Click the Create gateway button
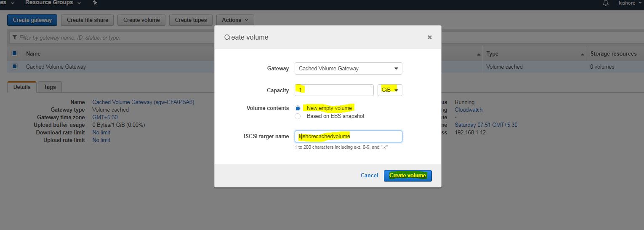 click(32, 20)
